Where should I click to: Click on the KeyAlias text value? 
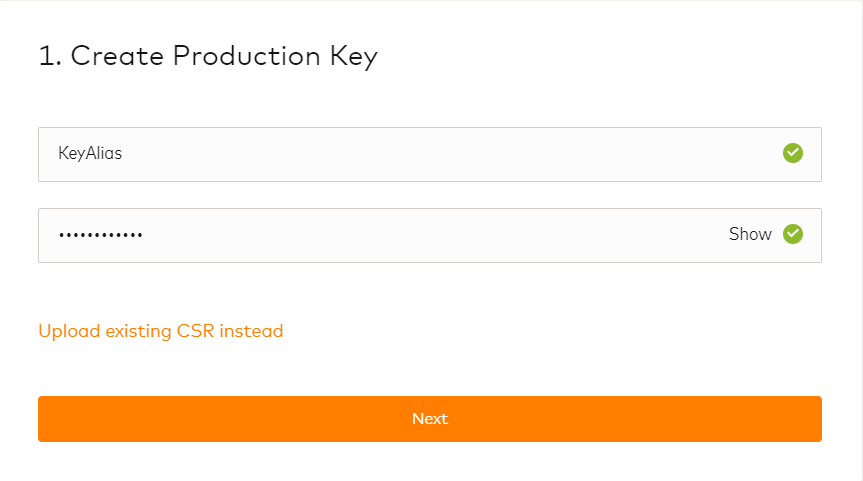coord(90,154)
